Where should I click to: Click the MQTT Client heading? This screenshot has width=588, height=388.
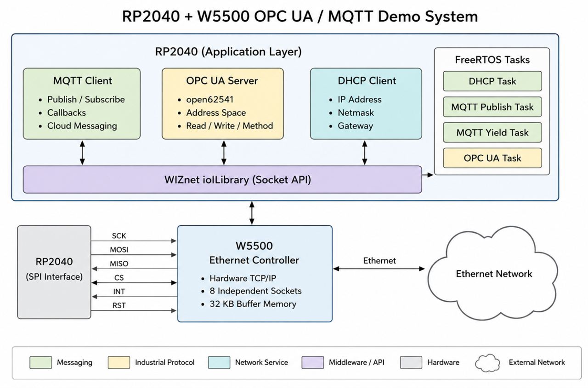pyautogui.click(x=83, y=81)
